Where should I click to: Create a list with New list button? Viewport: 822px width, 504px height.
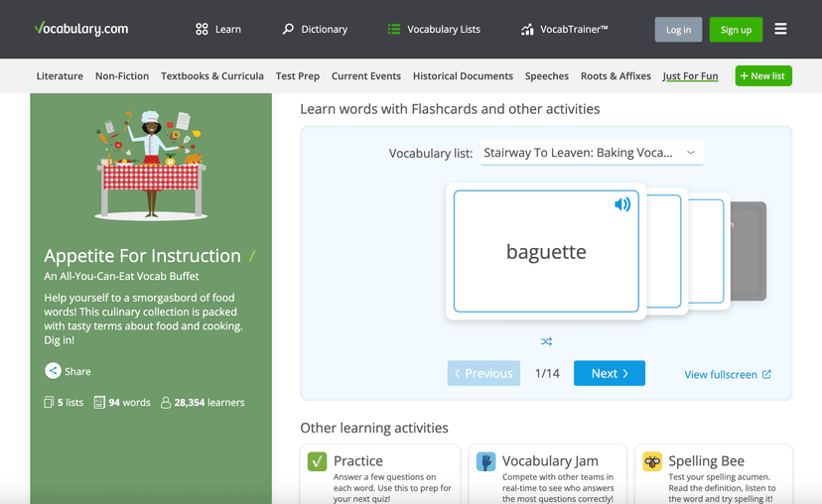pyautogui.click(x=762, y=76)
